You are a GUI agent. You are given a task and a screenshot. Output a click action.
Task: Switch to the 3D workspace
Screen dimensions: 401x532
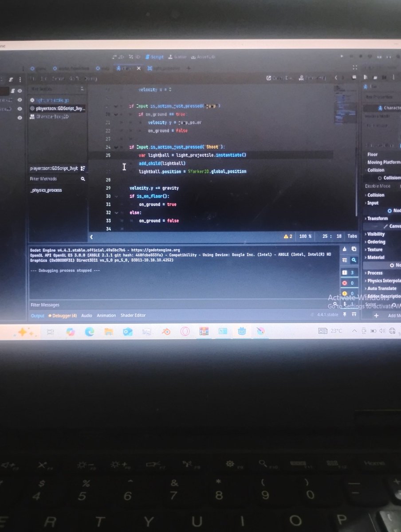tap(134, 57)
